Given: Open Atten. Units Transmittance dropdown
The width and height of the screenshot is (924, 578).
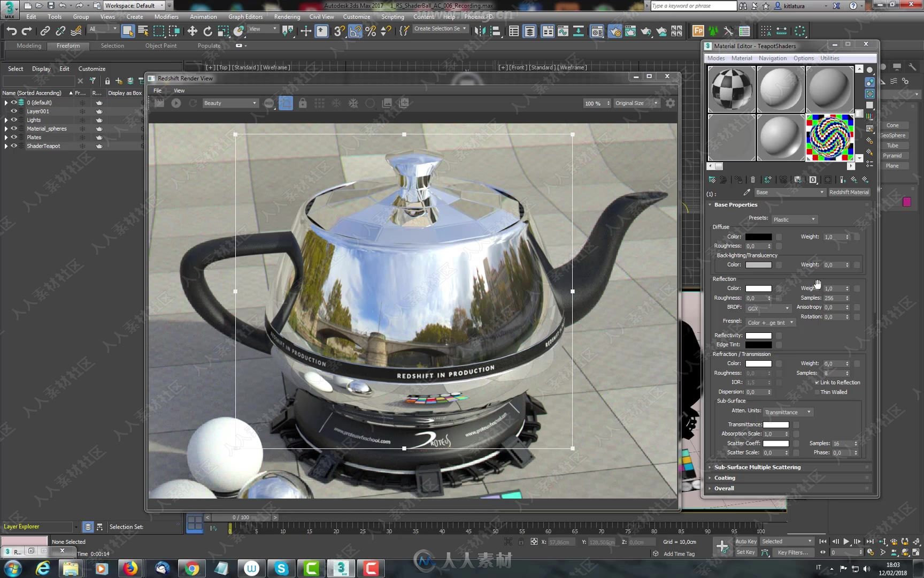Looking at the screenshot, I should [x=788, y=412].
